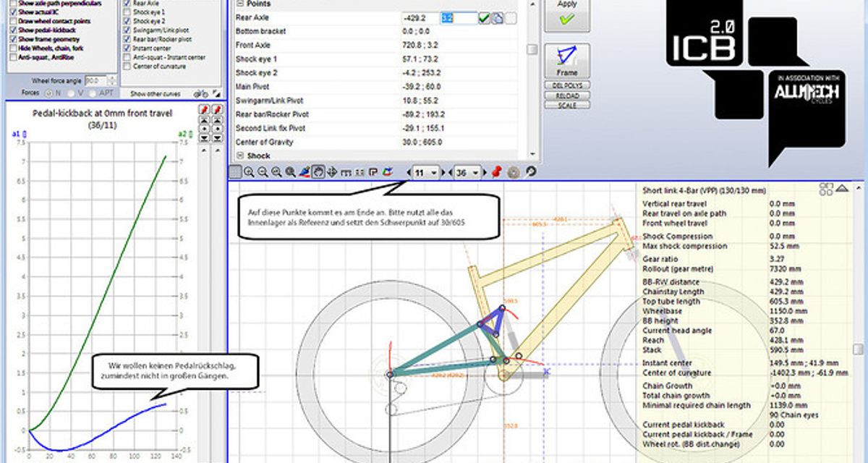Click the selection rectangle tool icon
The image size is (868, 463).
click(x=235, y=172)
